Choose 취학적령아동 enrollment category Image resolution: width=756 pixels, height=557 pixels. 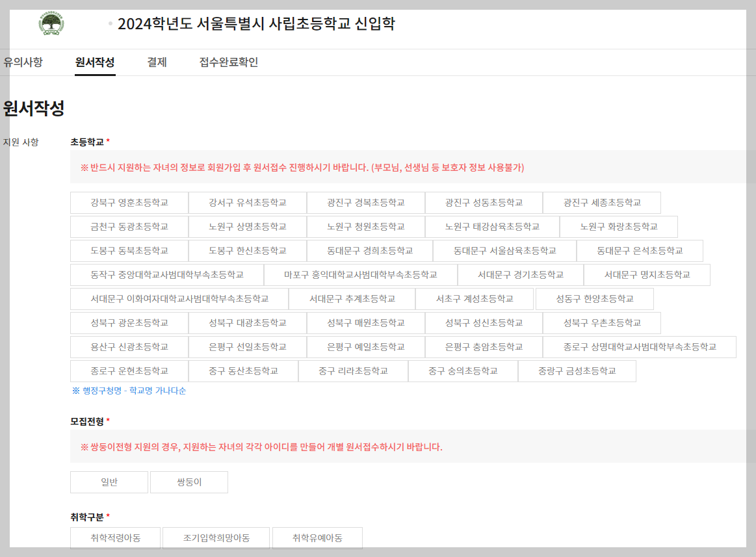(115, 538)
